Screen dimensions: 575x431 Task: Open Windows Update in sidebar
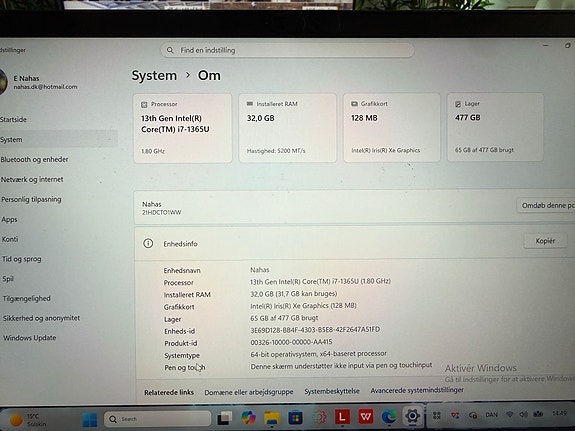[x=30, y=337]
